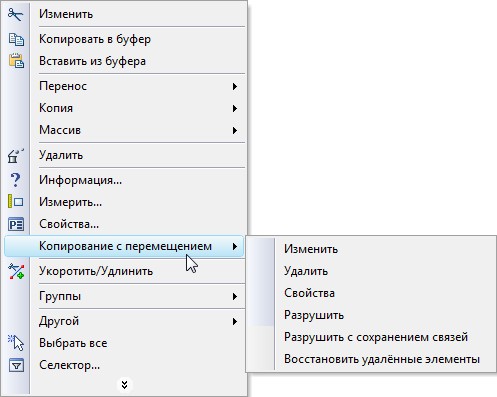Expand the Копия submenu

tap(235, 108)
